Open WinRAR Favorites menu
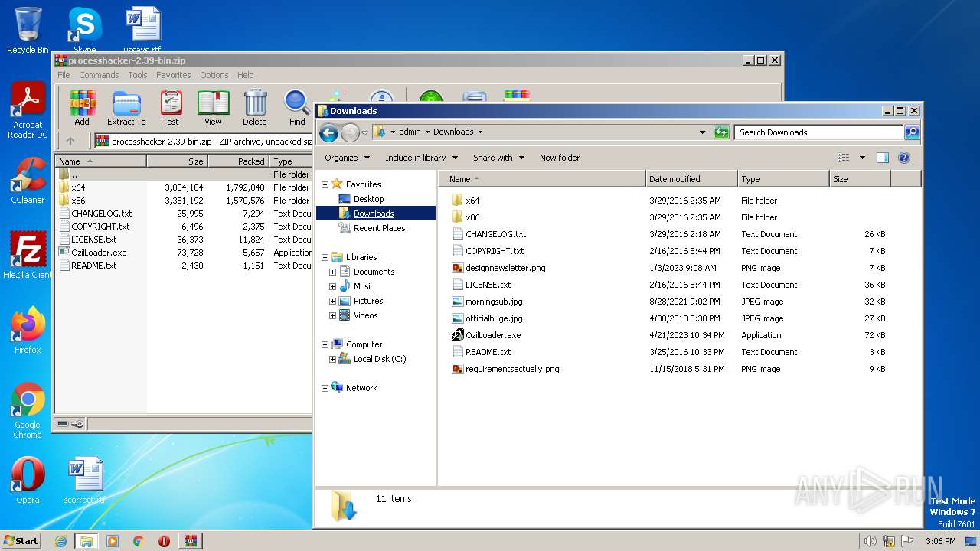The width and height of the screenshot is (980, 551). [174, 75]
